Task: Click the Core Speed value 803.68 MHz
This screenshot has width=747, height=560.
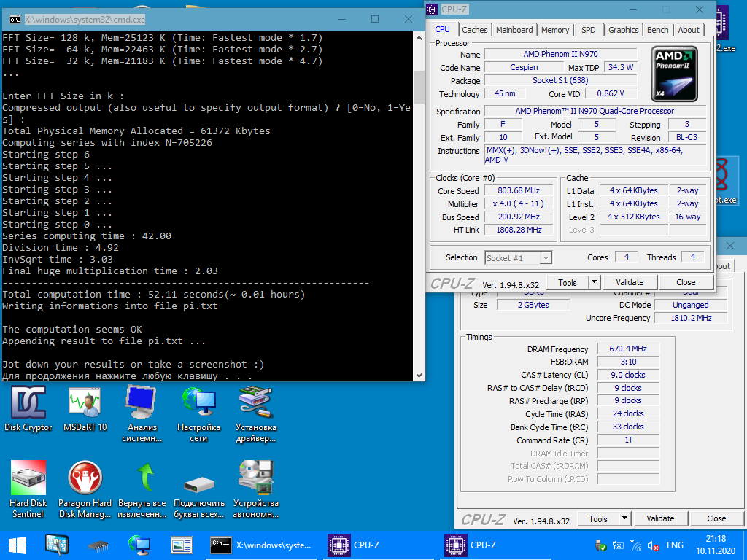Action: point(519,190)
